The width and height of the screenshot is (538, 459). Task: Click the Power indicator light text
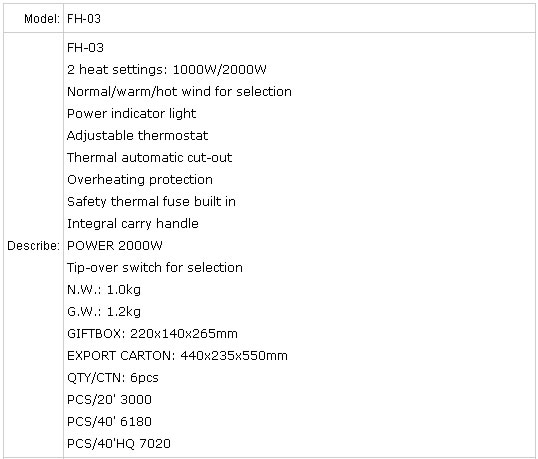coord(131,114)
